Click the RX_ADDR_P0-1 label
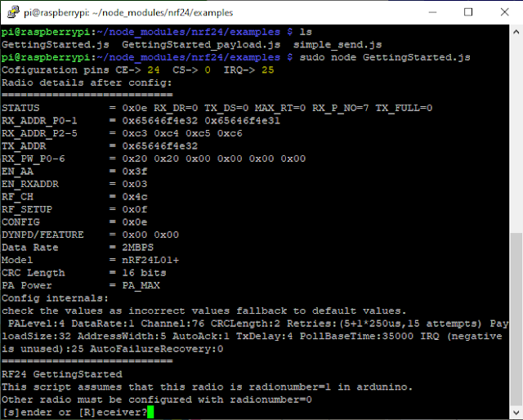The image size is (523, 420). coord(39,121)
